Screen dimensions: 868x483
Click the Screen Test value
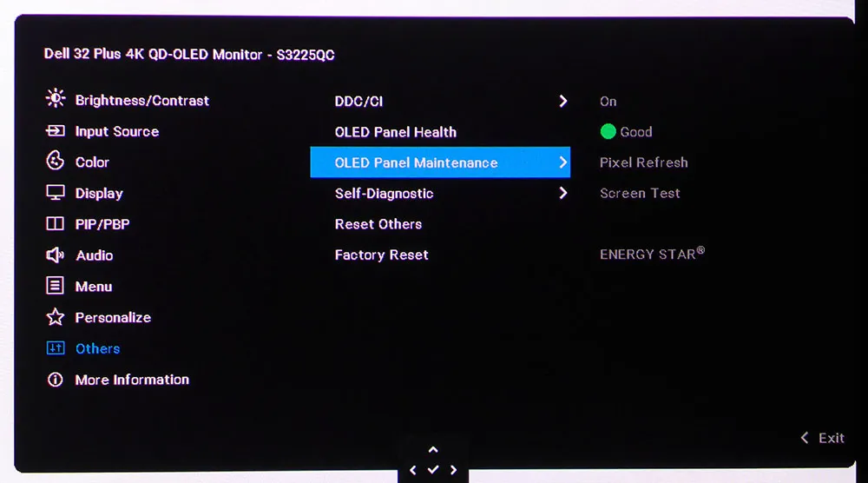tap(640, 194)
